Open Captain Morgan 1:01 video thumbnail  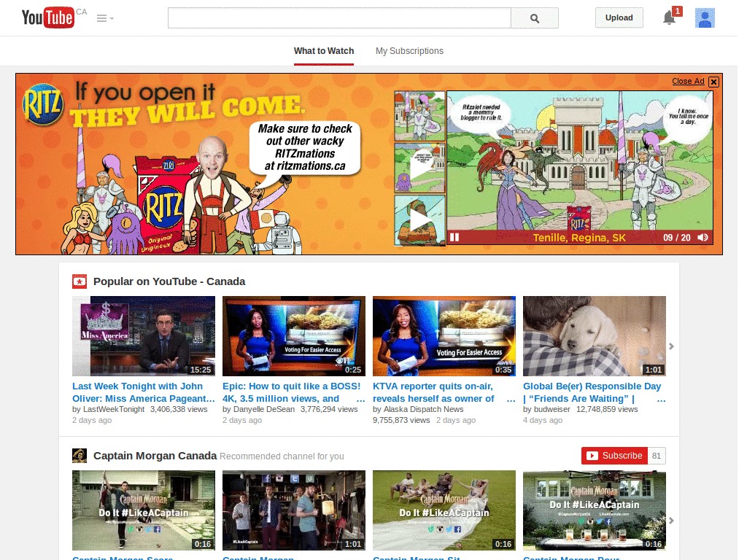294,510
